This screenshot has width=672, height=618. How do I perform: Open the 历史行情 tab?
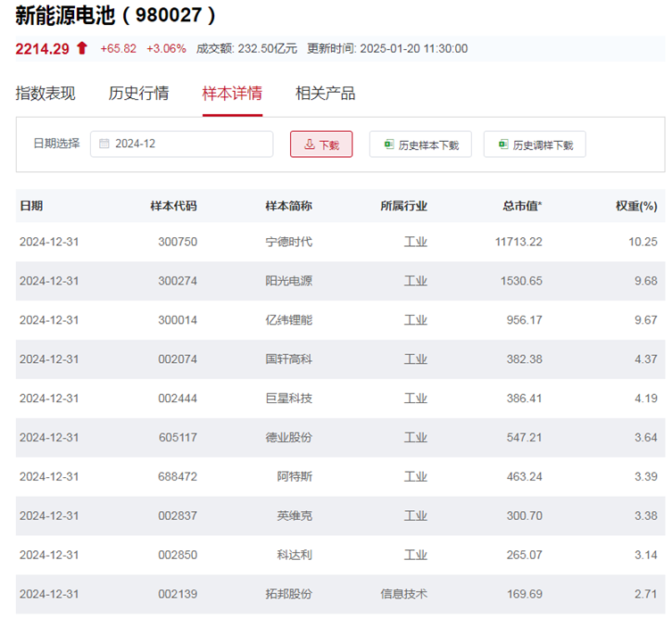(x=138, y=94)
